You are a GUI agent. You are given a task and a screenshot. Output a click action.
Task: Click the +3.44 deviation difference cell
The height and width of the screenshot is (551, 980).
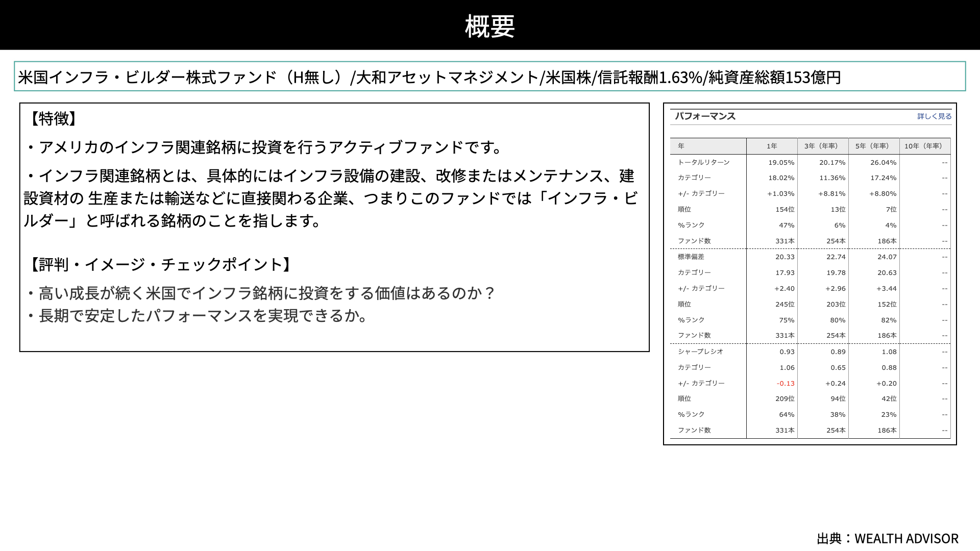point(886,289)
